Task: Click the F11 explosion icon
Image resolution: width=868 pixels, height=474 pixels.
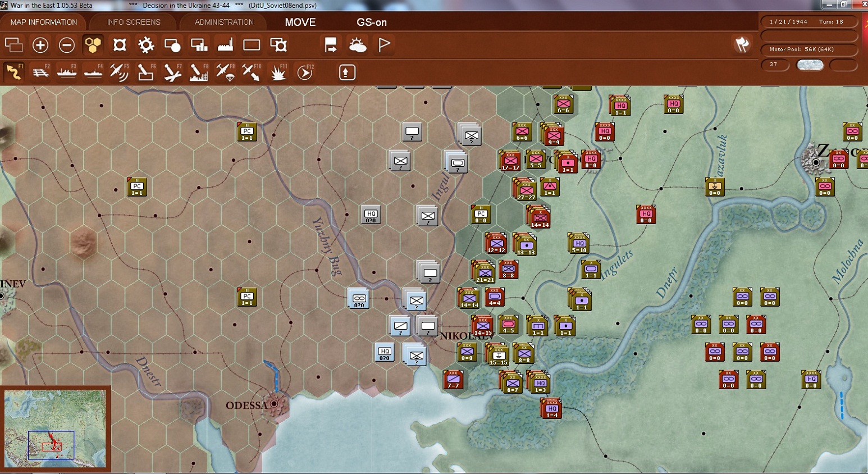Action: (x=278, y=72)
